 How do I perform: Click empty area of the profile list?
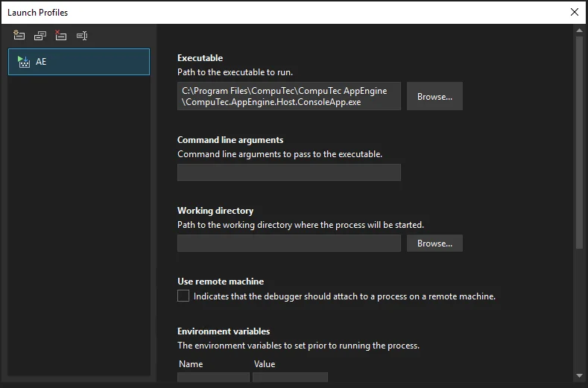(x=79, y=223)
